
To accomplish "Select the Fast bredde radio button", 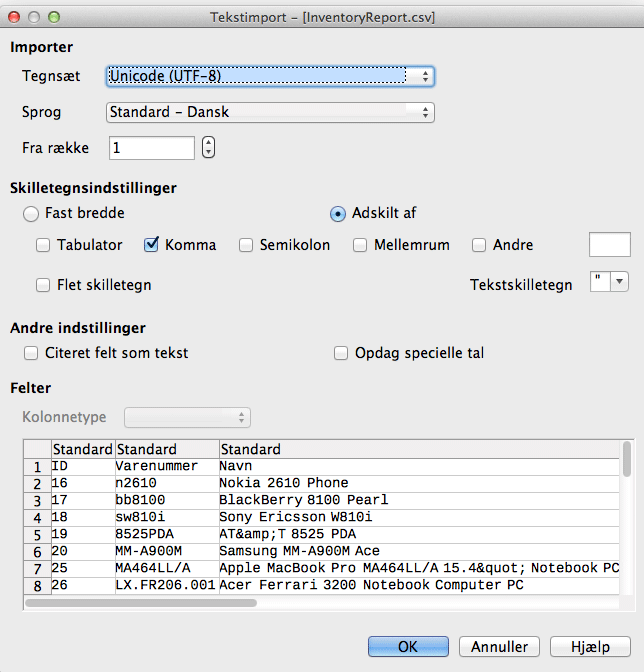I will pyautogui.click(x=31, y=213).
